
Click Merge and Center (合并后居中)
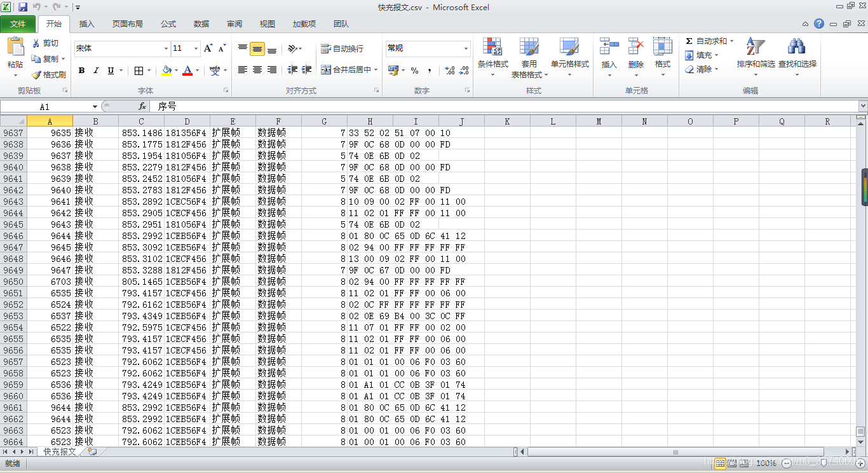[x=346, y=70]
